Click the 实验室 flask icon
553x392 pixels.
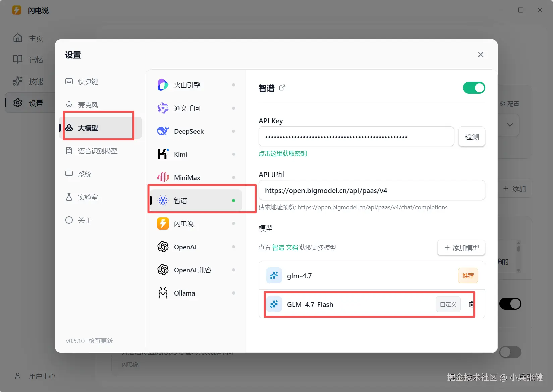[x=69, y=197]
